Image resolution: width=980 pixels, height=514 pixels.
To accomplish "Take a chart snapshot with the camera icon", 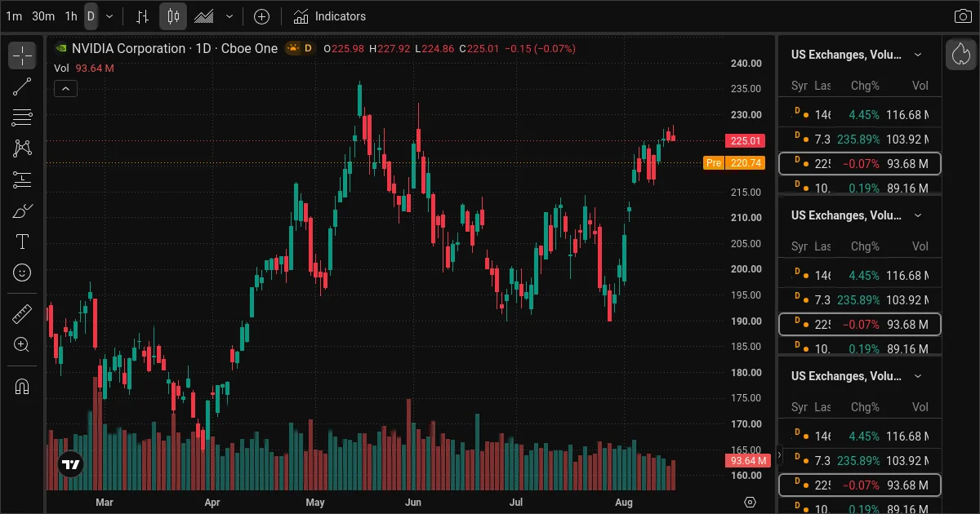I will [x=963, y=16].
